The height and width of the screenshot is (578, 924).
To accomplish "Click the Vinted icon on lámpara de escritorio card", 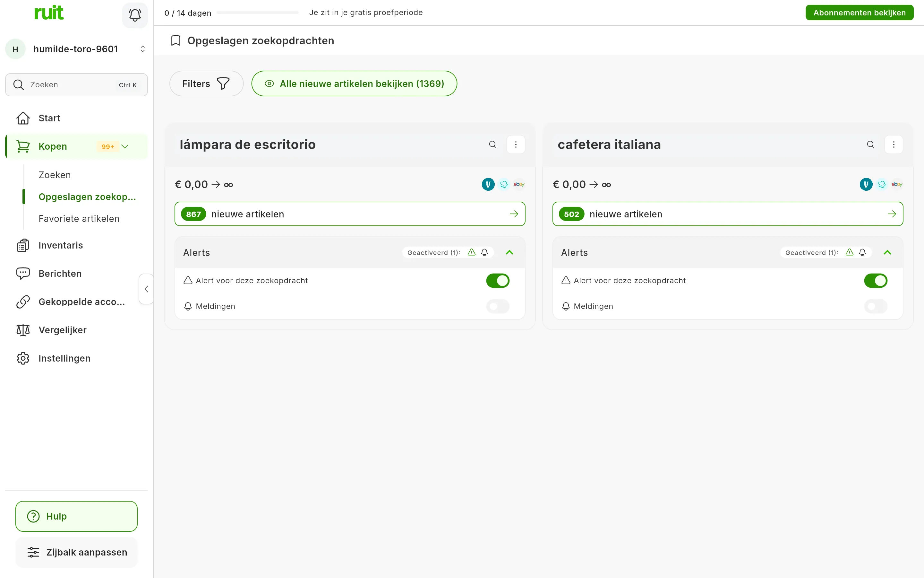I will (x=488, y=184).
